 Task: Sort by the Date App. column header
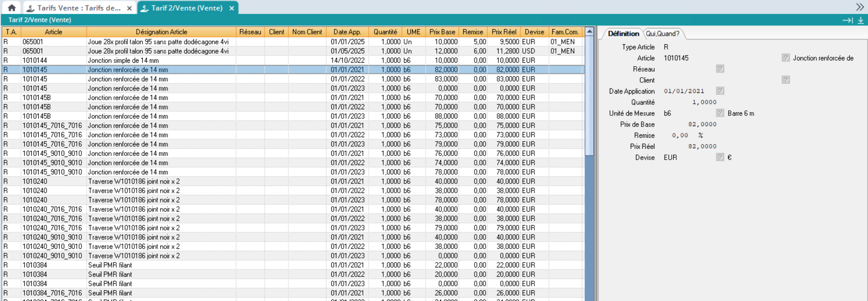pyautogui.click(x=347, y=32)
